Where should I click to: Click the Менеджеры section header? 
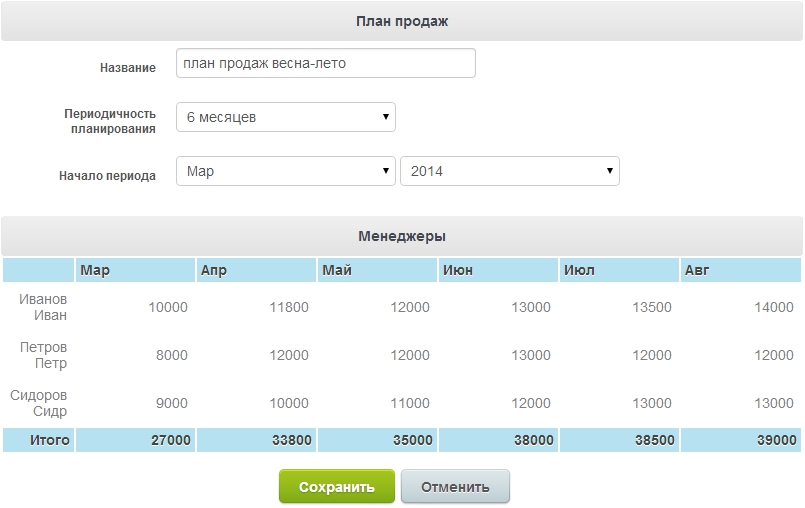tap(402, 237)
